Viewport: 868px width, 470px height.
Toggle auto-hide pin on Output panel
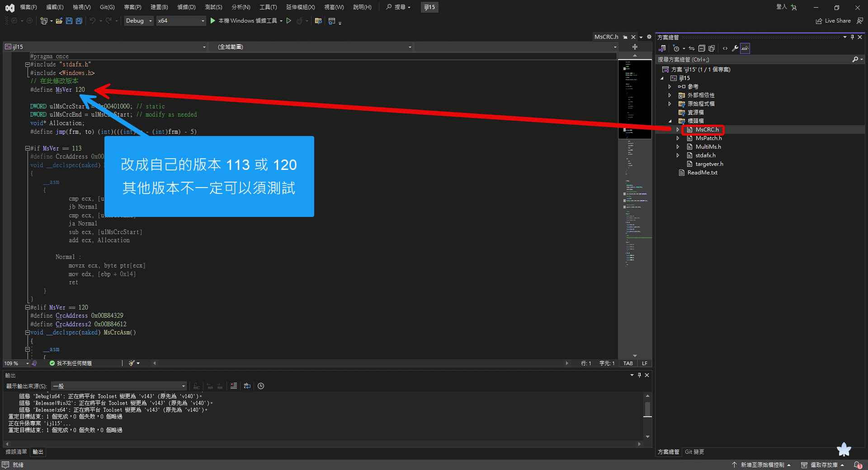(x=639, y=375)
